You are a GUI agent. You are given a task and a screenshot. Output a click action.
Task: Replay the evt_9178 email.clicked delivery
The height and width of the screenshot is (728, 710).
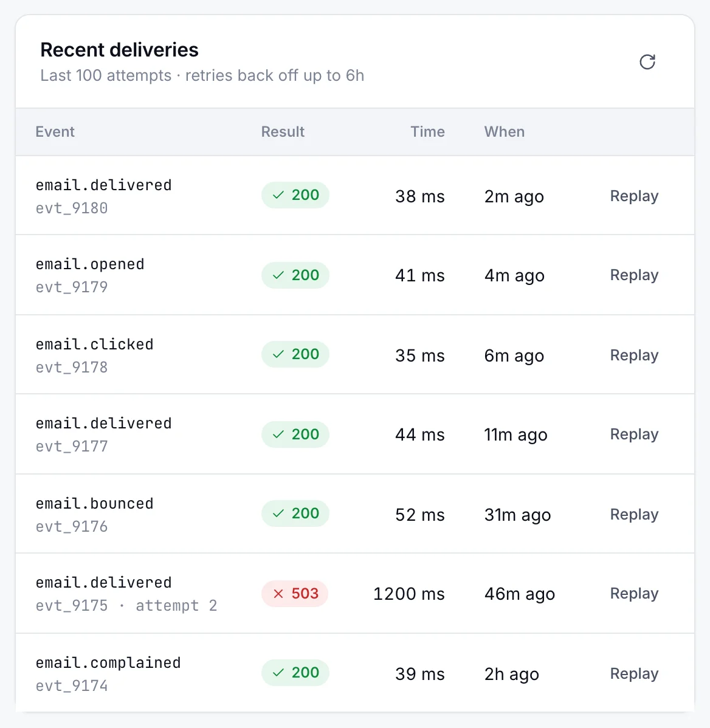coord(634,355)
